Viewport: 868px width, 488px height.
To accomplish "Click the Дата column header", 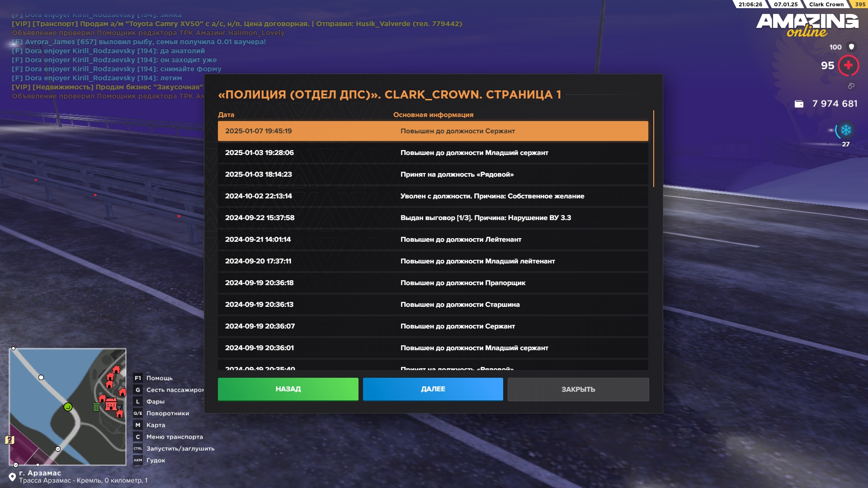I will point(226,115).
